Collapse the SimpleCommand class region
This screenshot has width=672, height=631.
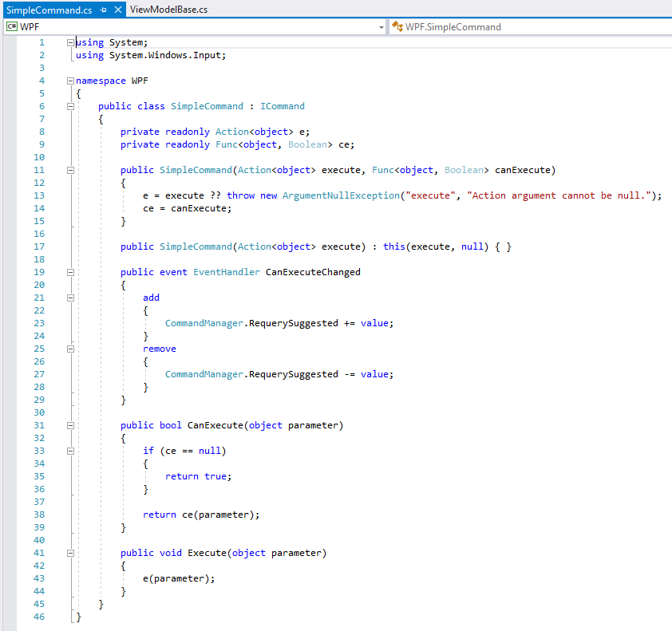point(71,106)
